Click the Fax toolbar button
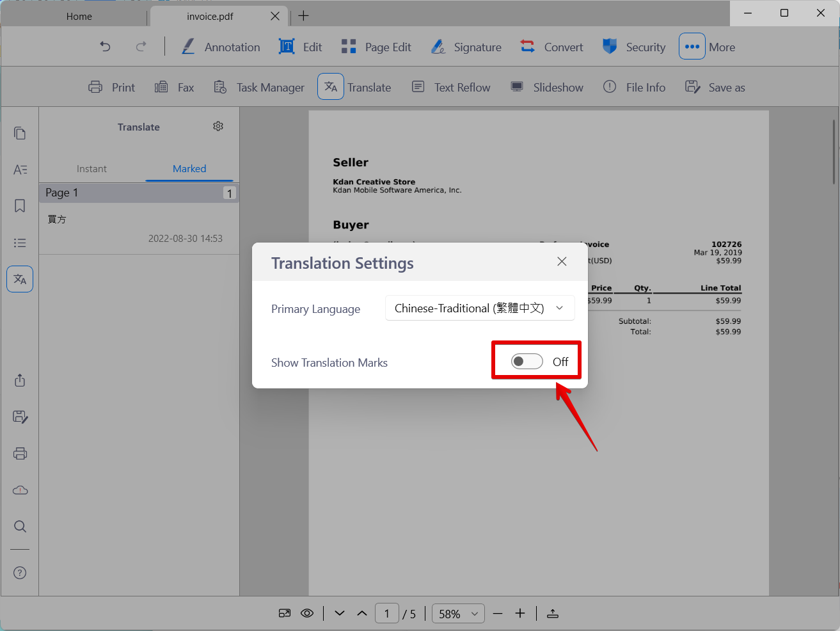This screenshot has width=840, height=631. point(174,87)
